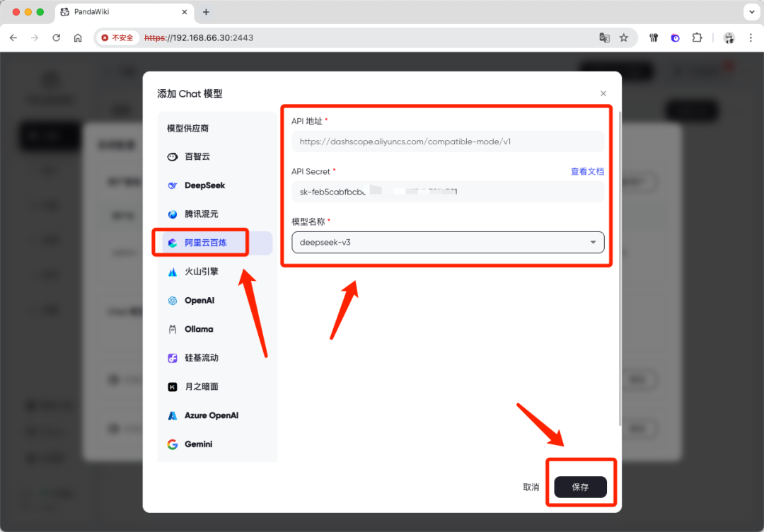Select 阿里云百炼 provider entry
Viewport: 764px width, 532px height.
point(217,243)
